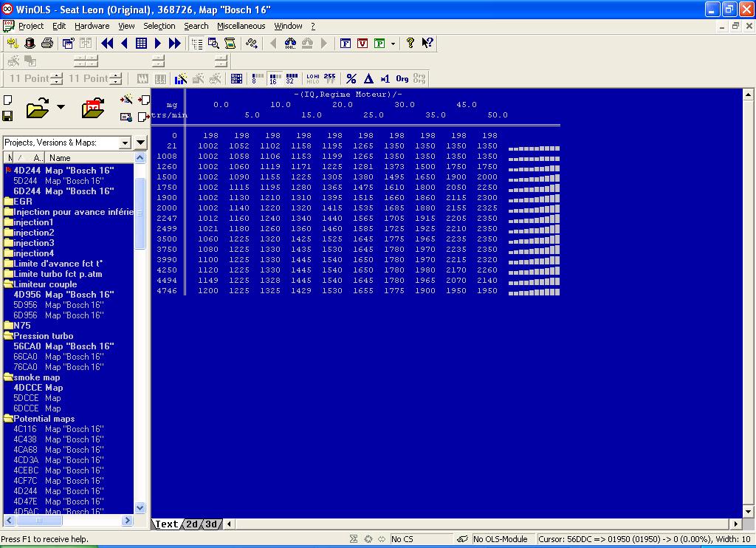
Task: Open the magnifier window search icon
Action: click(213, 44)
